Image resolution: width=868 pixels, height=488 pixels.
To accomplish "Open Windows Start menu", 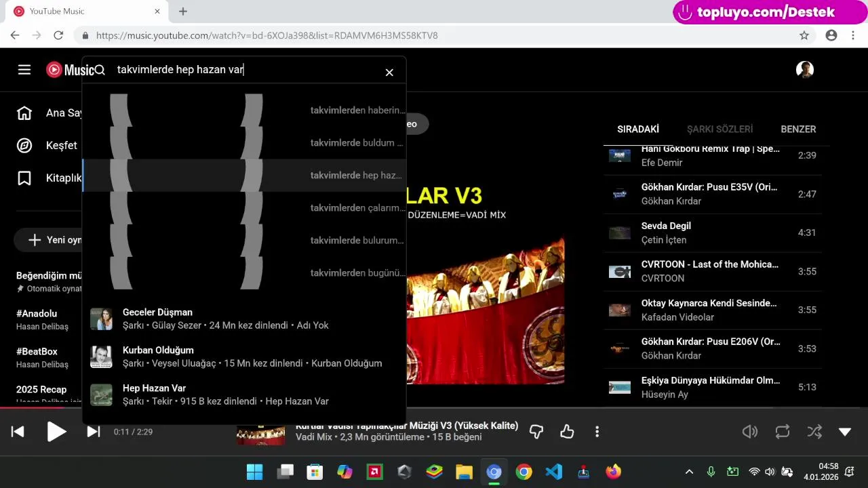I will click(255, 472).
